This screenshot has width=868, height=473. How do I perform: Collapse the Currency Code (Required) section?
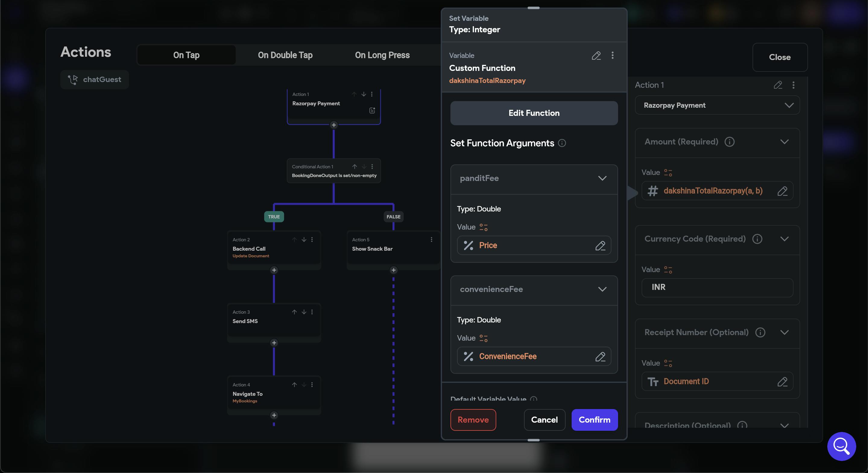coord(784,239)
